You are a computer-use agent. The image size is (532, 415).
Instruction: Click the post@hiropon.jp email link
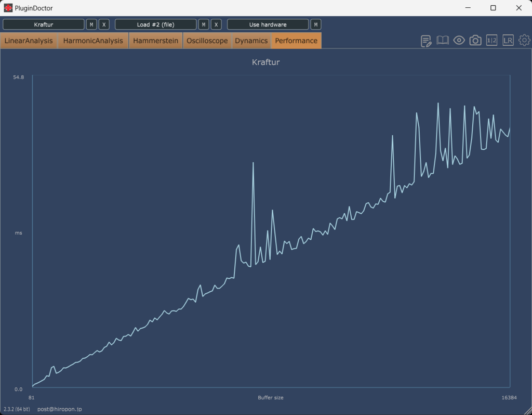(60, 409)
